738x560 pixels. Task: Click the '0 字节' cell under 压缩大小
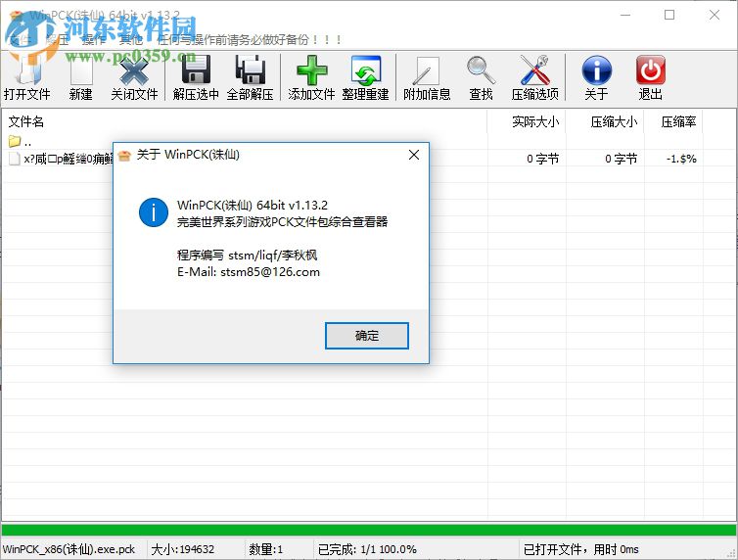[x=622, y=159]
